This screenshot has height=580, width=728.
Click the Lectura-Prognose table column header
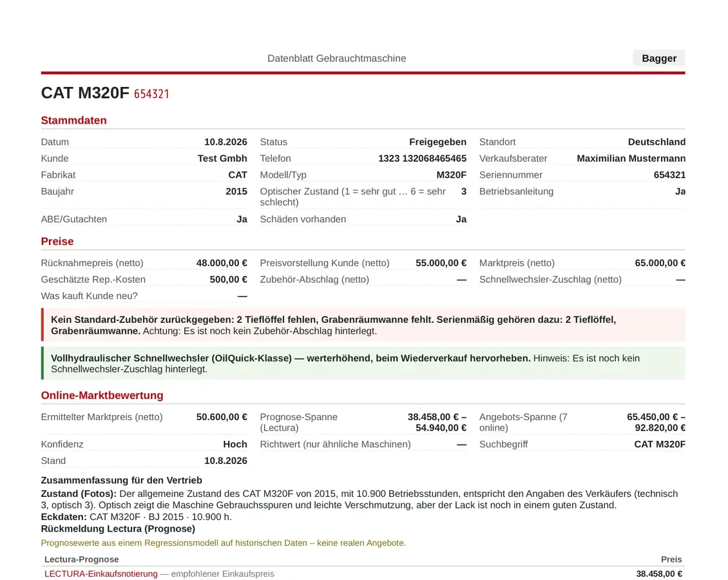point(82,559)
